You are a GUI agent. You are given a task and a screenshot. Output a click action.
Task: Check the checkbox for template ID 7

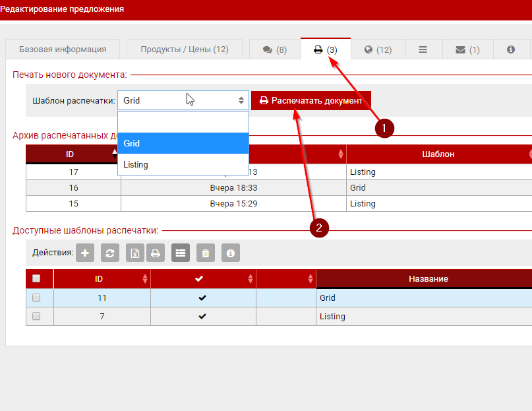click(x=36, y=316)
